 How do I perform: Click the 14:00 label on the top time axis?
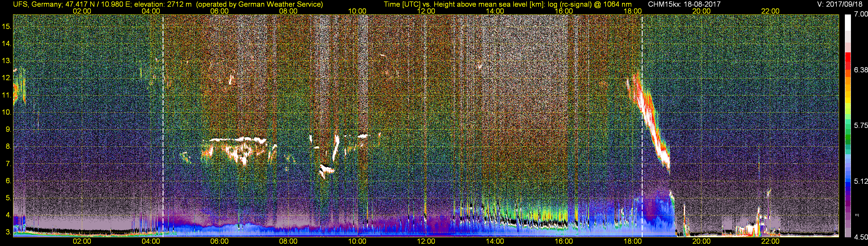[495, 11]
